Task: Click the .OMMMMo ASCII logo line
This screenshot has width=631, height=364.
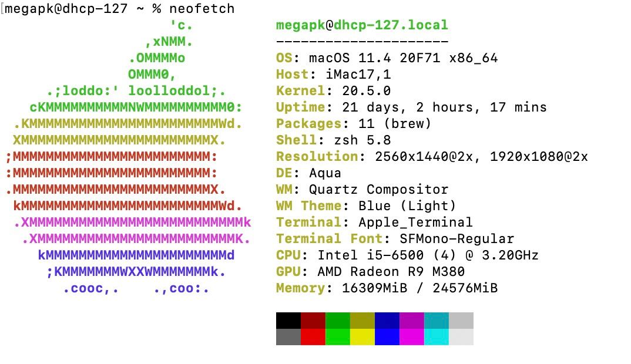Action: 156,58
